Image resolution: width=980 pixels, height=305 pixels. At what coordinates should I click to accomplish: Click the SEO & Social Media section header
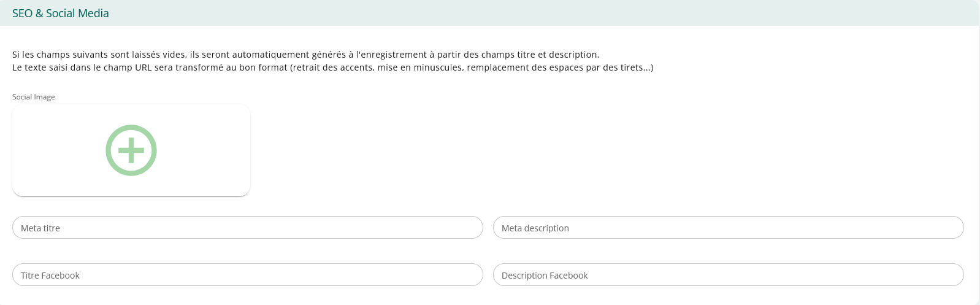61,14
